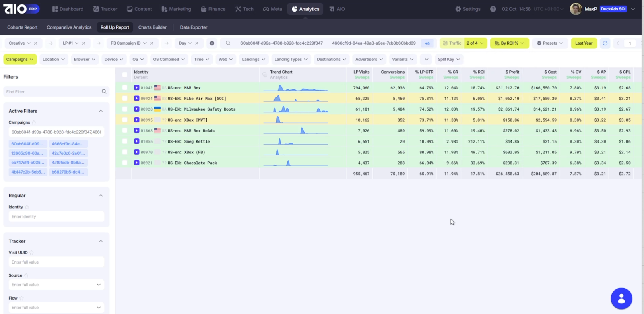Click the Last Year date range button
644x314 pixels.
coord(583,43)
